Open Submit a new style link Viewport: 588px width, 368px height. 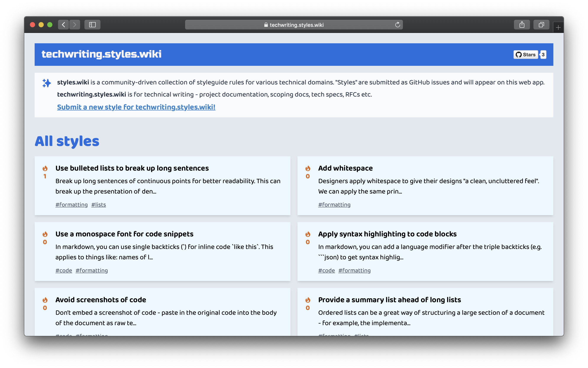(136, 107)
